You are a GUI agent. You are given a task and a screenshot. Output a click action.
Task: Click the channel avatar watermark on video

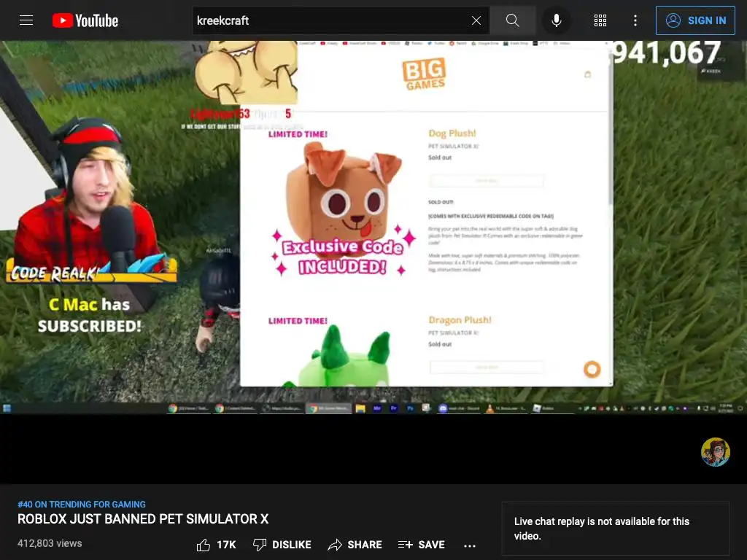[x=715, y=452]
